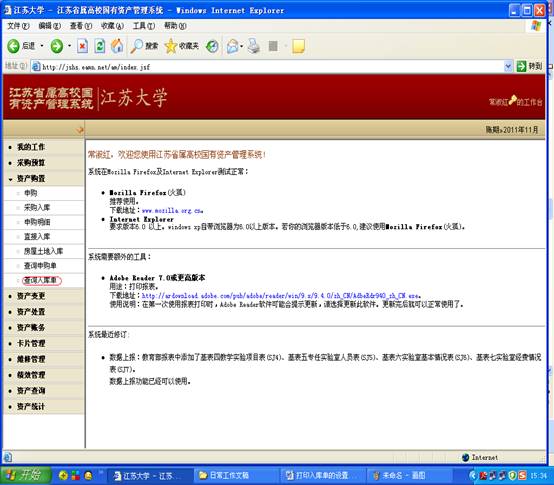Expand 资产处置 sidebar section
This screenshot has height=485, width=554.
31,312
